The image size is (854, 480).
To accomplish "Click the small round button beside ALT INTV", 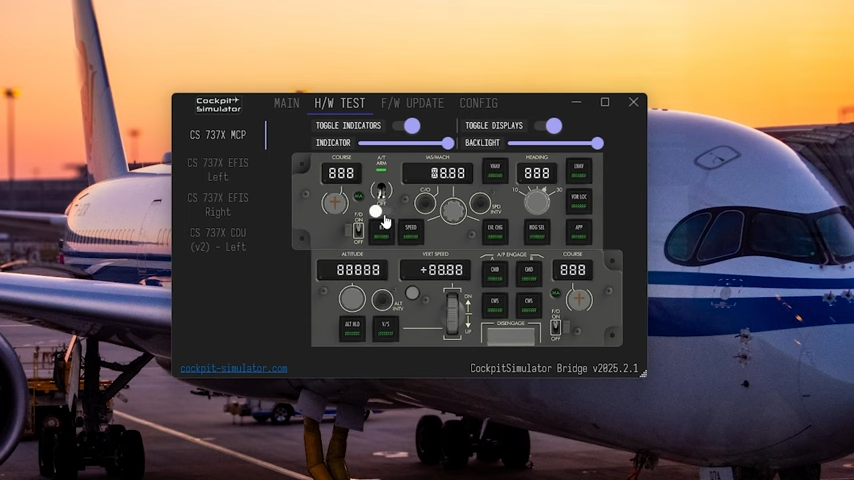I will pyautogui.click(x=412, y=293).
